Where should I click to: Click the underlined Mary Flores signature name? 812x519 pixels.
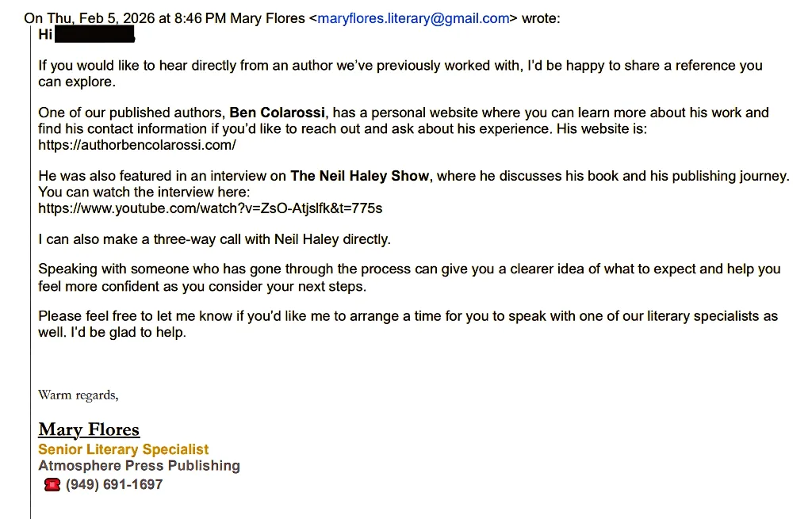pos(89,429)
